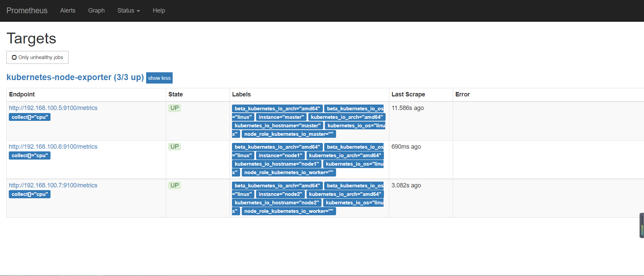Open the Alerts page

point(68,11)
